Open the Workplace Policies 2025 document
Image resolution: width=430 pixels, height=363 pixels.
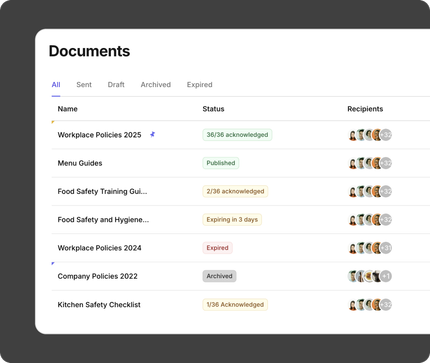(x=99, y=135)
